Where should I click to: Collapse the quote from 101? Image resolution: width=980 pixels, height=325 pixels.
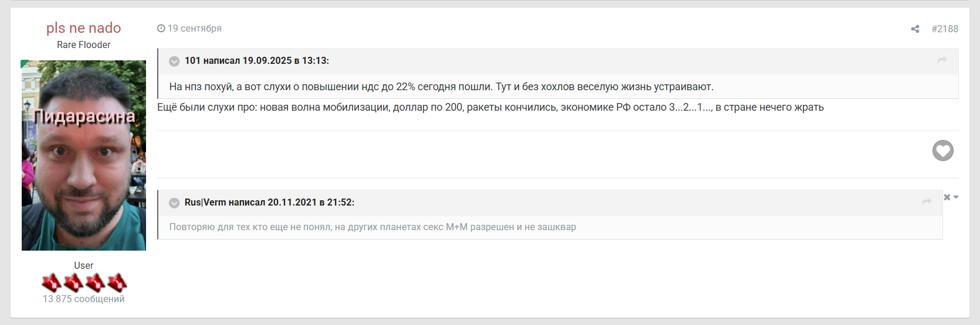[174, 61]
